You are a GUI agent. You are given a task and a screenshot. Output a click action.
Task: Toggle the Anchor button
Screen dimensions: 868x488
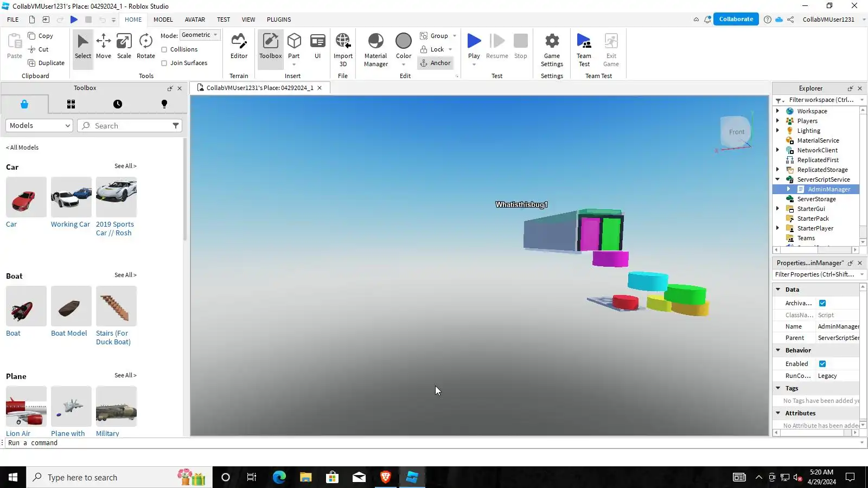tap(436, 63)
